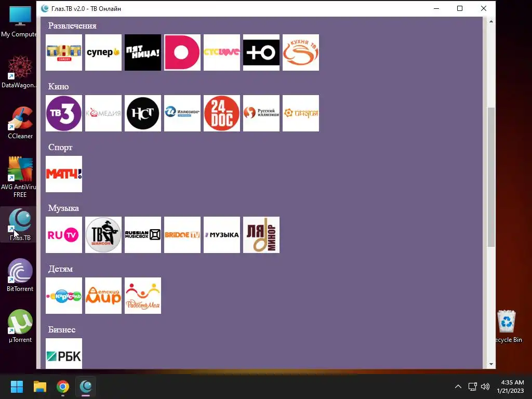Select the AVG AntiVirus FREE desktop icon
The height and width of the screenshot is (399, 532).
pos(19,177)
